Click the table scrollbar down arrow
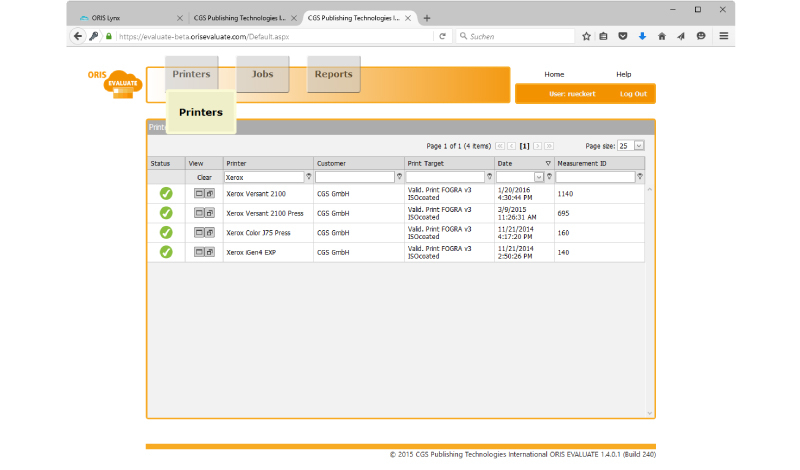This screenshot has width=800, height=470. pos(649,413)
